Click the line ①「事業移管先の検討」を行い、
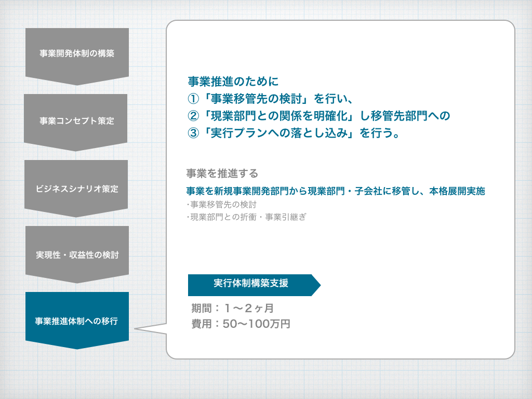This screenshot has width=532, height=399. point(270,99)
